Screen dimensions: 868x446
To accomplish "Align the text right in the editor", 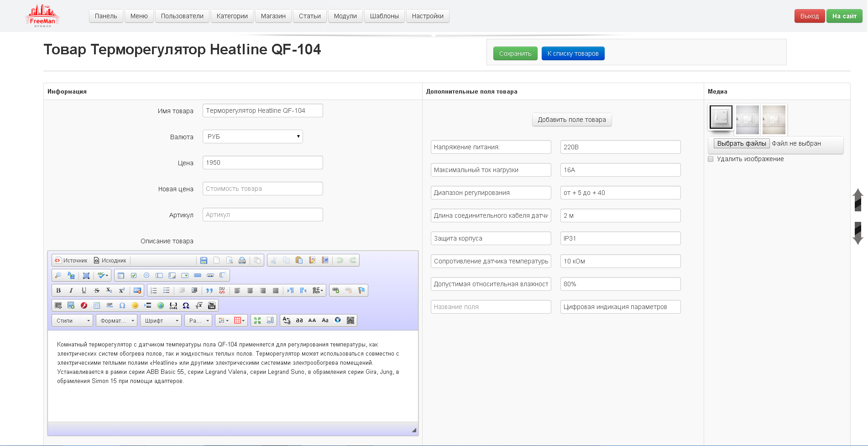I will [x=263, y=290].
